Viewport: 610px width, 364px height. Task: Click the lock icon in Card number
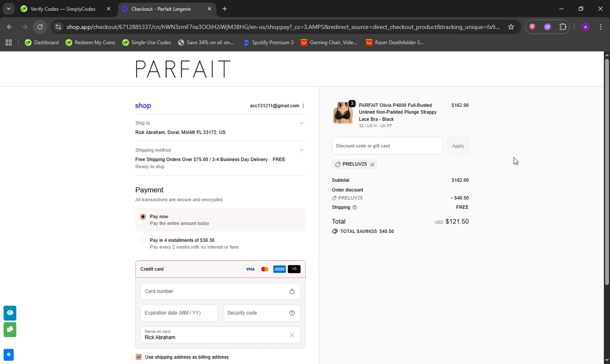pyautogui.click(x=292, y=291)
